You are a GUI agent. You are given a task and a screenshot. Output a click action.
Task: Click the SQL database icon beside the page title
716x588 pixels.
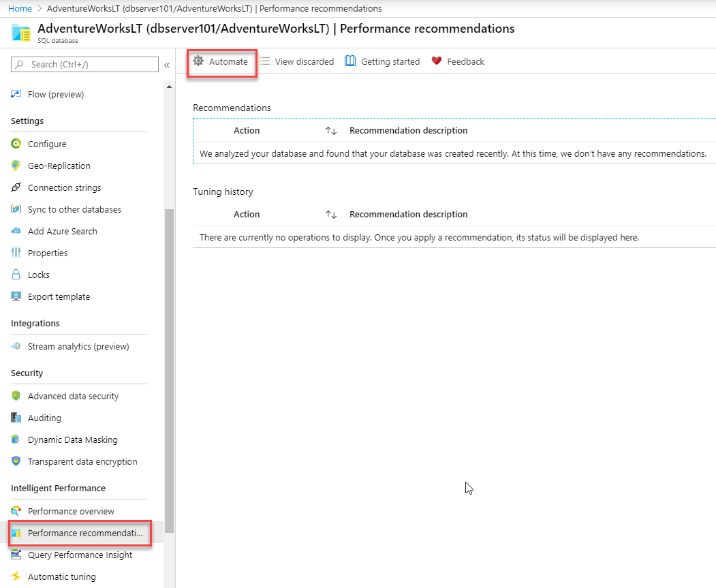point(21,33)
